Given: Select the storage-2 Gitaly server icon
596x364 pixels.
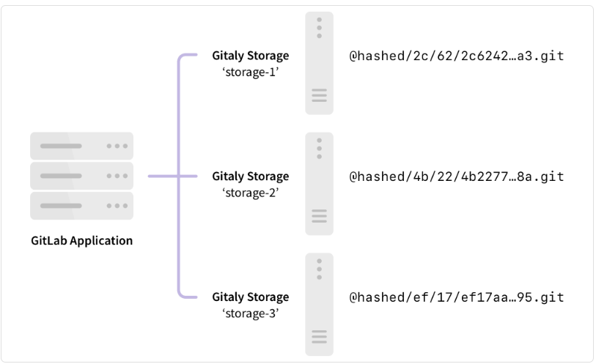Looking at the screenshot, I should coord(319,183).
